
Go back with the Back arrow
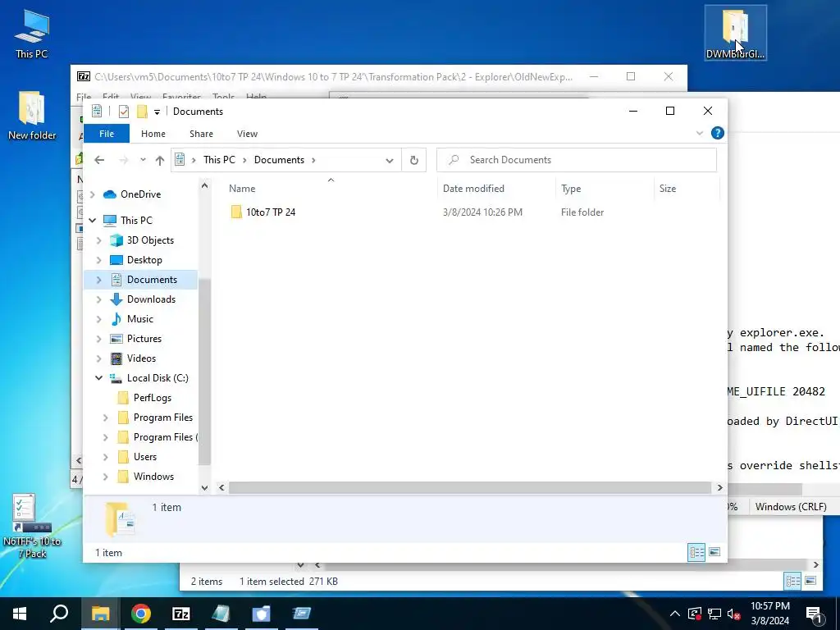point(99,160)
